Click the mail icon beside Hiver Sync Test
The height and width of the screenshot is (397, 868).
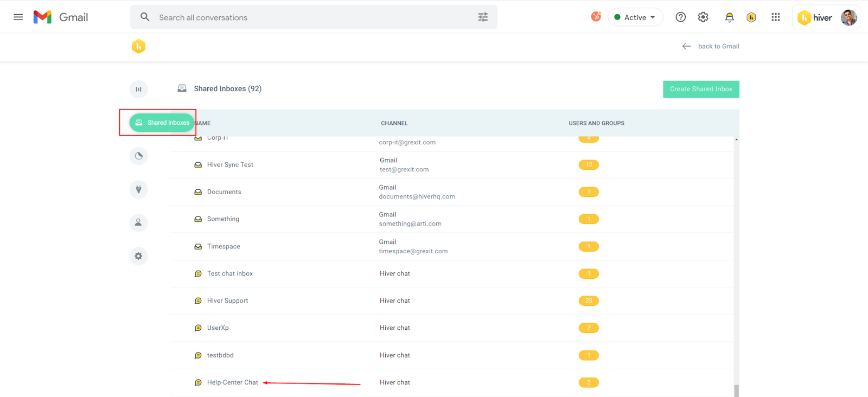(198, 165)
